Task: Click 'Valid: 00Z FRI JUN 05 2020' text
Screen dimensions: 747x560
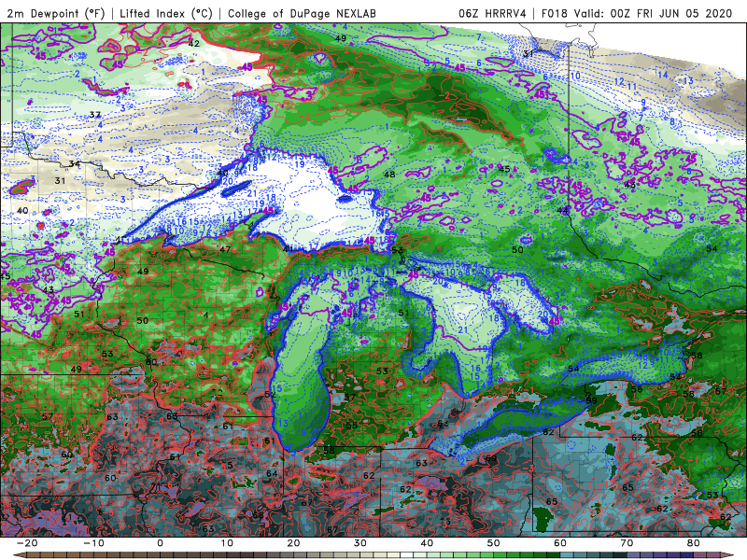Action: click(653, 14)
